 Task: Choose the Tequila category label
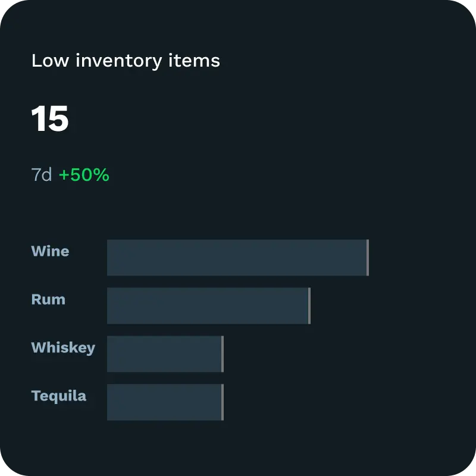[58, 396]
